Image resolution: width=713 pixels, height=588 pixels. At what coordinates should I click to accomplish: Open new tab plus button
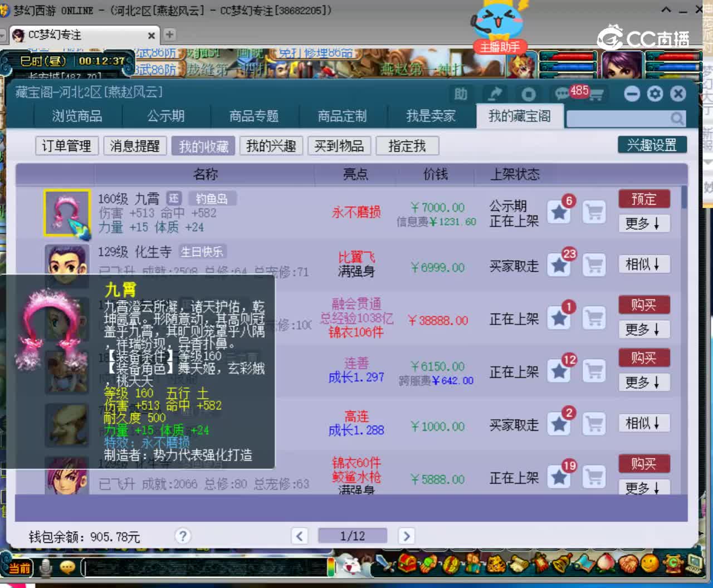[169, 35]
